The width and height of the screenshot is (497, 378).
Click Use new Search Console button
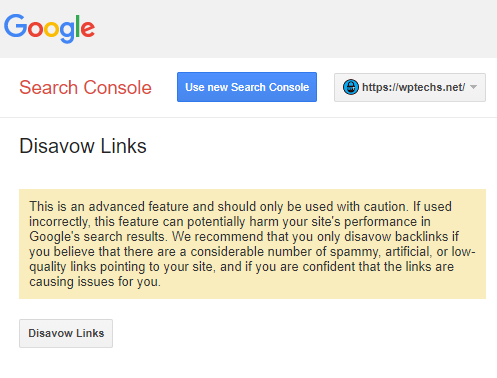coord(247,87)
